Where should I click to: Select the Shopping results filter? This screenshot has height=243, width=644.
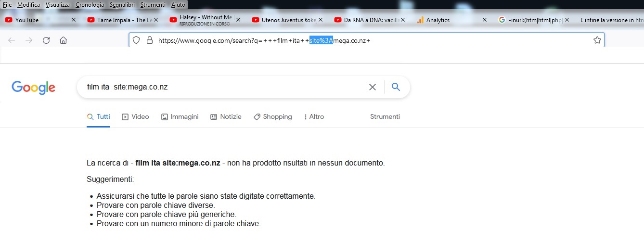(272, 116)
